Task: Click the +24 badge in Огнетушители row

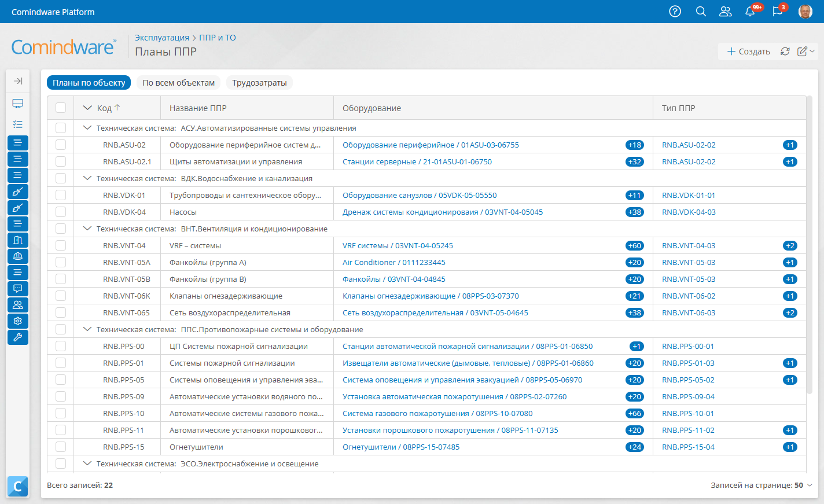Action: pyautogui.click(x=635, y=447)
